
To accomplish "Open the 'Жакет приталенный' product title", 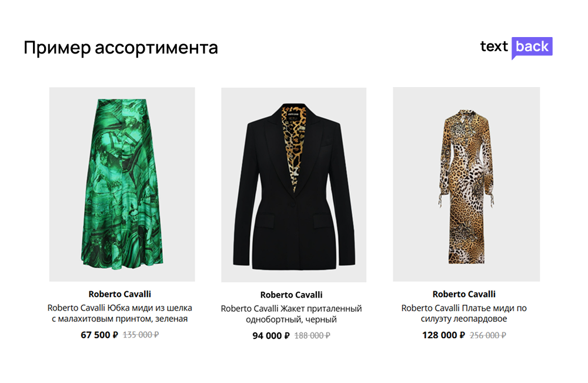I will click(292, 314).
